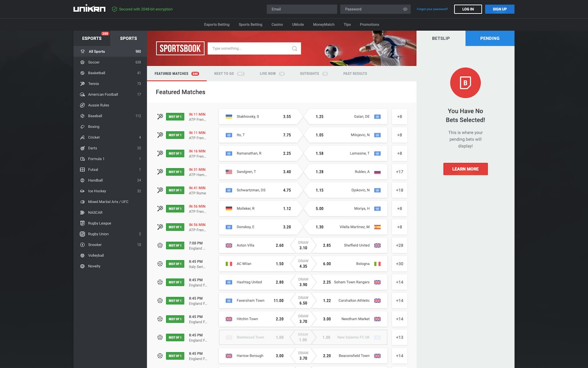Switch to the Pending betslip tab
Image resolution: width=588 pixels, height=368 pixels.
(x=490, y=38)
